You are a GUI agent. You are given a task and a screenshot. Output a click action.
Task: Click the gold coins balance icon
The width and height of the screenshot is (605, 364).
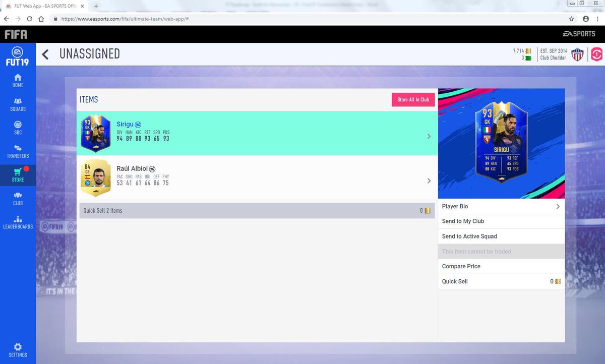[528, 51]
